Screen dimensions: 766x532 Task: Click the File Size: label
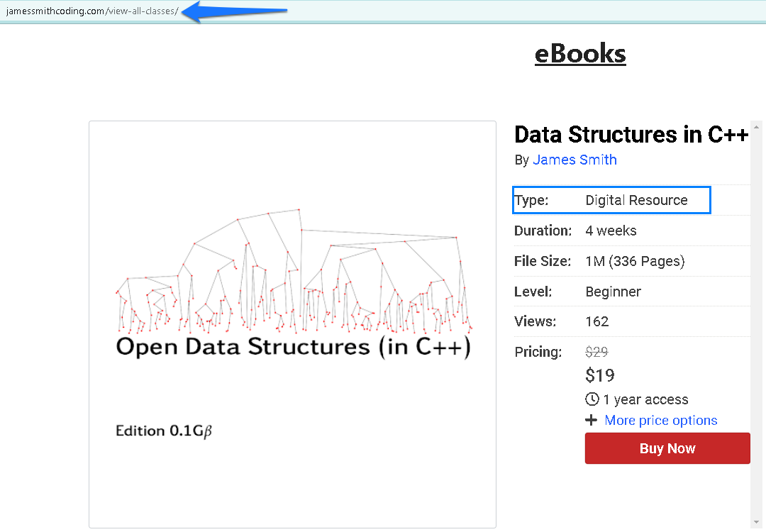(x=543, y=261)
